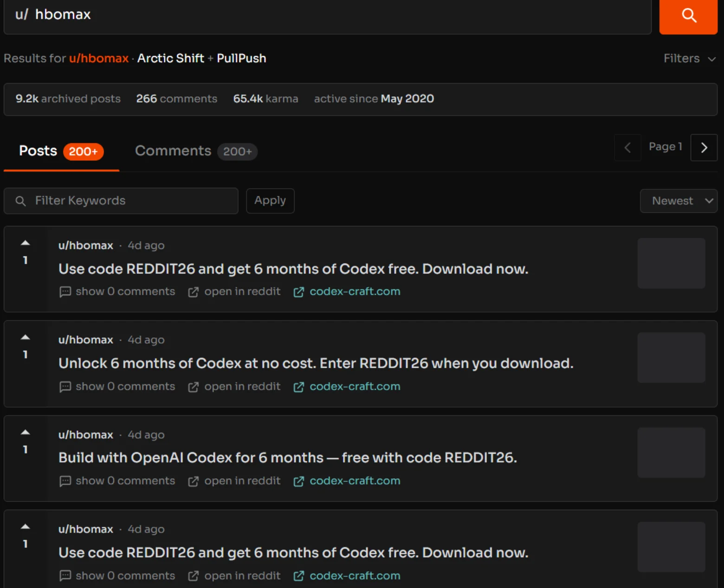
Task: Upvote the 'Build with OpenAI Codex' post
Action: [26, 432]
